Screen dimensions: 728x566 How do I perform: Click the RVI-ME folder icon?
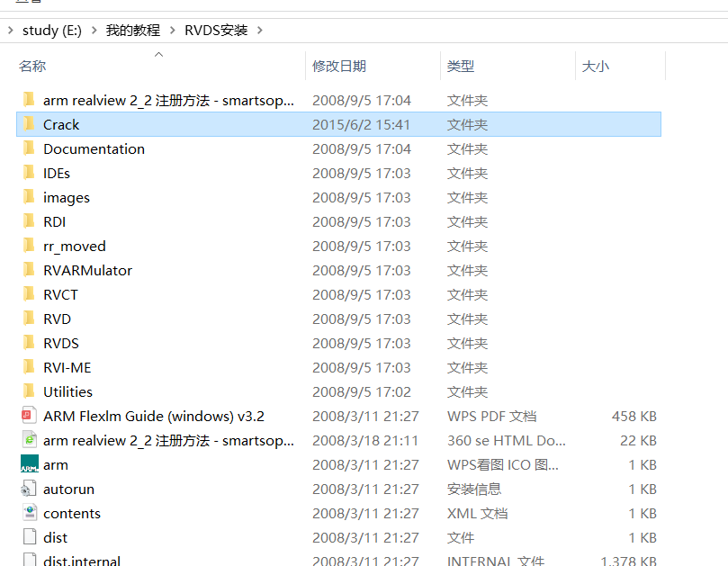pos(29,367)
